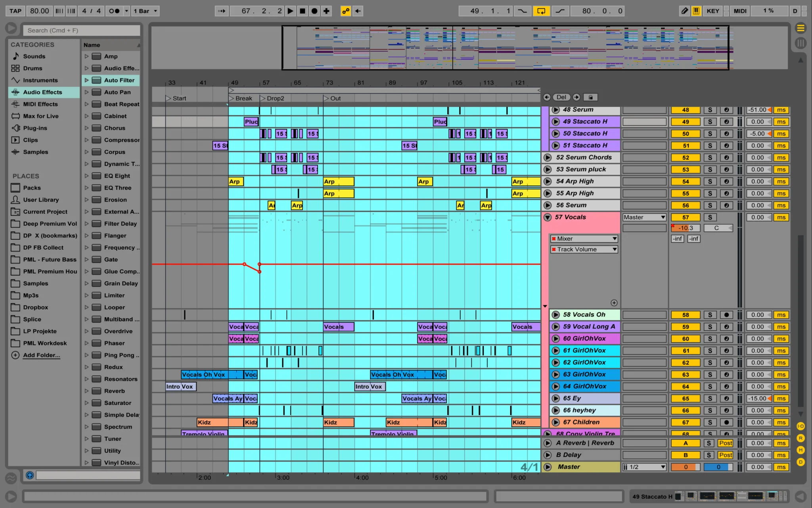Viewport: 812px width, 508px height.
Task: Expand the Beat Repeat folder
Action: click(86, 104)
